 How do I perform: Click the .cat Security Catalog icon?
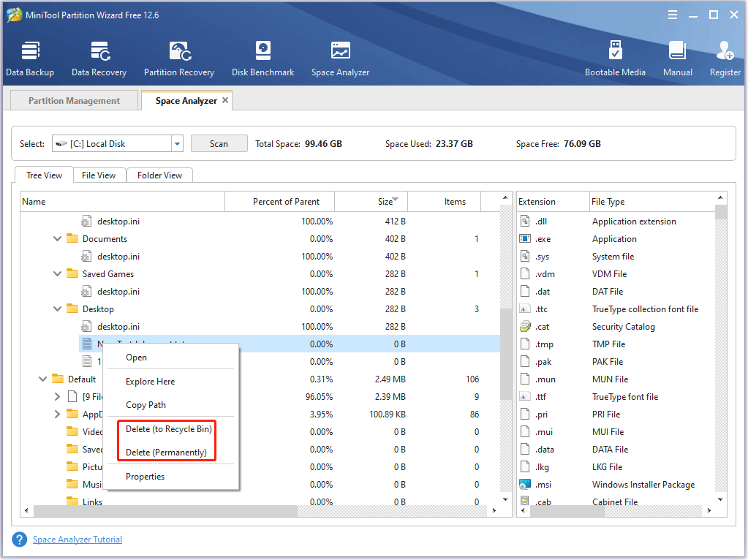click(x=525, y=326)
